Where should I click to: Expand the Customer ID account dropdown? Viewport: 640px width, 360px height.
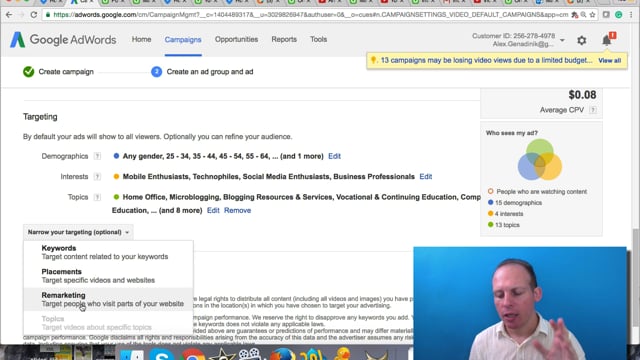click(x=562, y=40)
